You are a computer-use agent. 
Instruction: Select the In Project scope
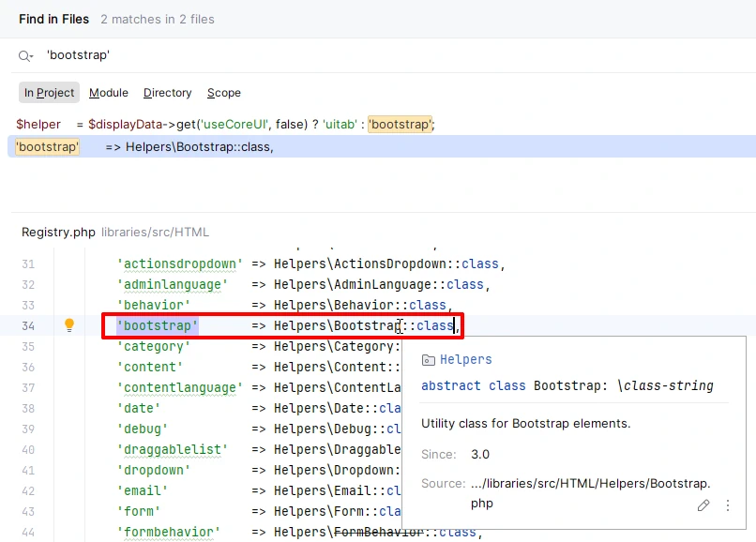click(x=49, y=93)
